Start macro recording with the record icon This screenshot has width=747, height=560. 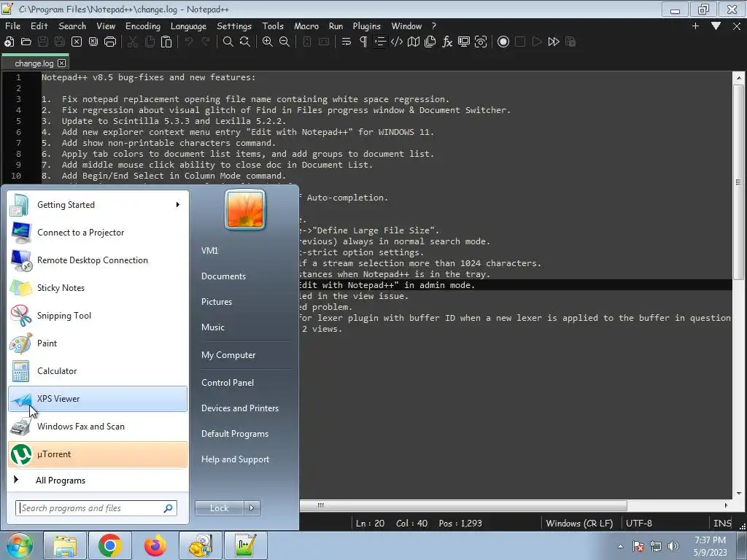click(x=503, y=42)
